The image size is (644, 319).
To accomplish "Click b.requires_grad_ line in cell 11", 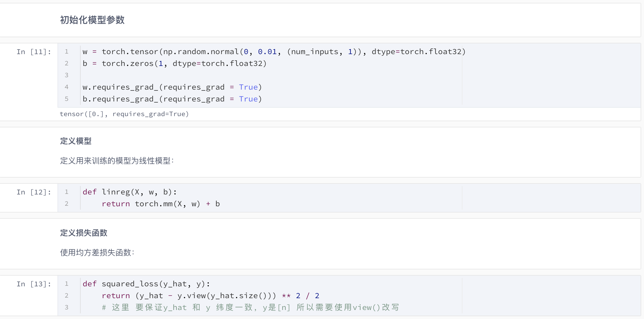I will 172,99.
